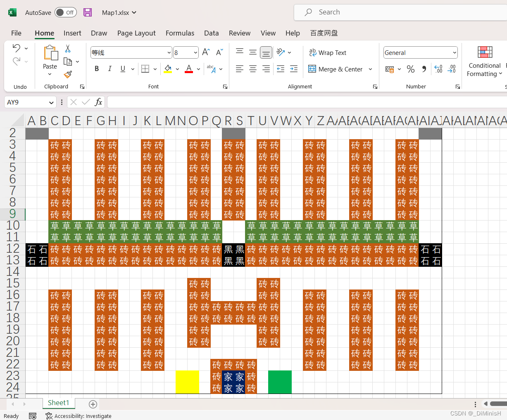The width and height of the screenshot is (507, 420).
Task: Open the Merge & Center dropdown arrow
Action: [370, 69]
